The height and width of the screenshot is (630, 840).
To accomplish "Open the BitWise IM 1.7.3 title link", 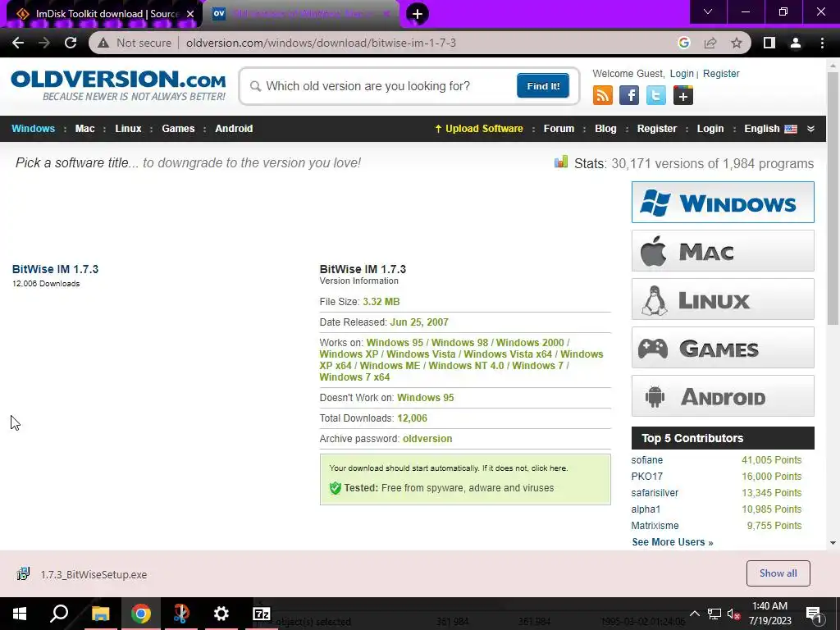I will [x=55, y=269].
